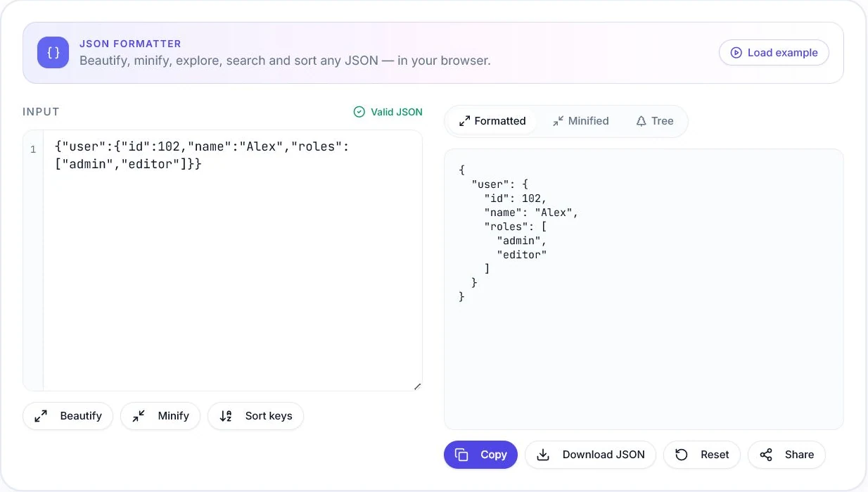Click the Beautify button
Image resolution: width=868 pixels, height=492 pixels.
click(68, 416)
